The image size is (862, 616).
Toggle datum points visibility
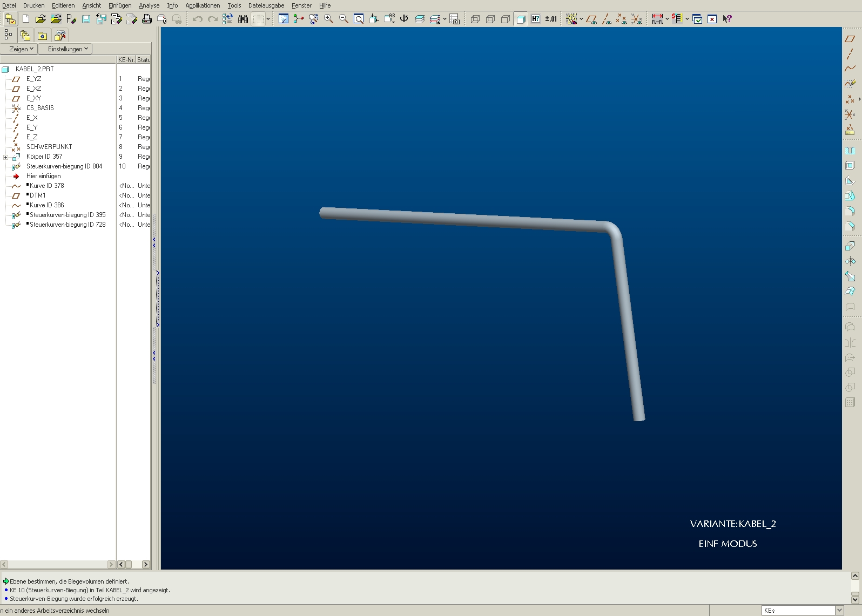tap(622, 19)
